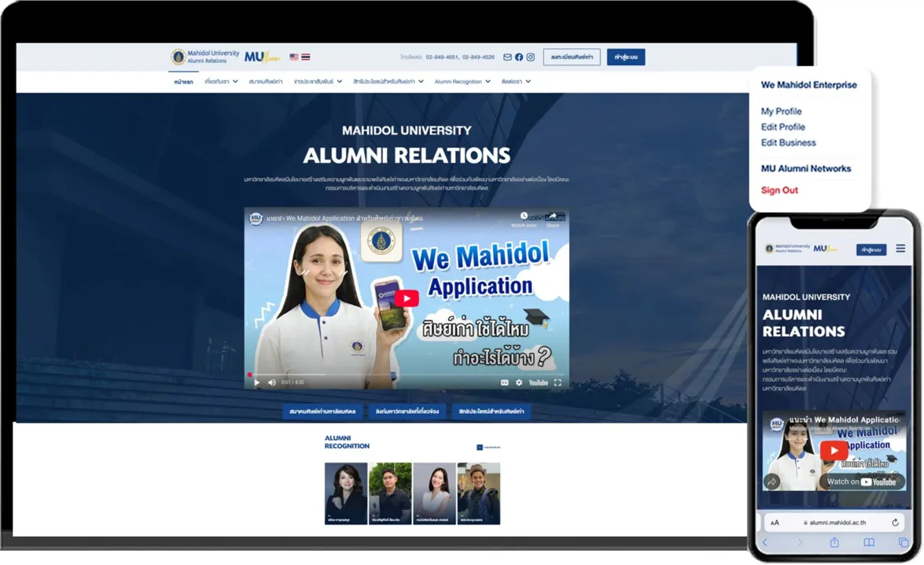The height and width of the screenshot is (565, 924).
Task: Open video settings gear icon
Action: coord(518,382)
